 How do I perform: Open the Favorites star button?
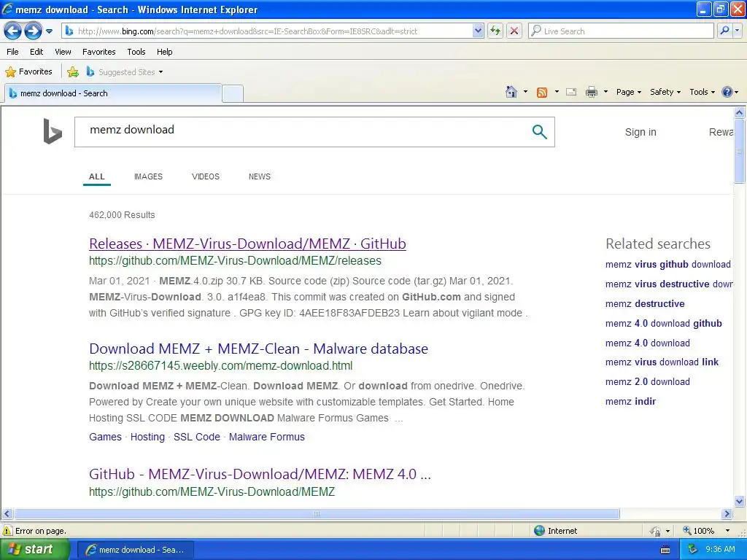pyautogui.click(x=28, y=72)
